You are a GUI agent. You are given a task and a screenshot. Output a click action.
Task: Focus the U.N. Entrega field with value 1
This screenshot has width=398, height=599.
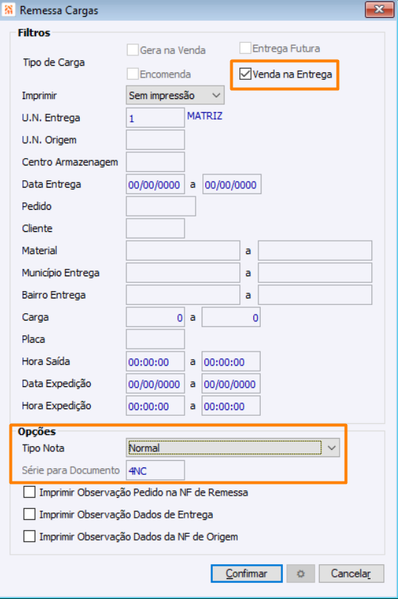pos(155,118)
